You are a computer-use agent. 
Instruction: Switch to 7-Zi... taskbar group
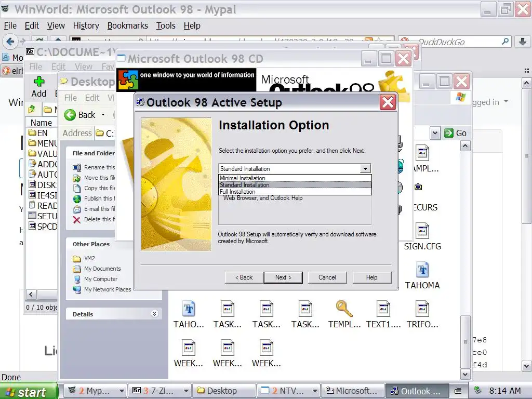tap(160, 391)
